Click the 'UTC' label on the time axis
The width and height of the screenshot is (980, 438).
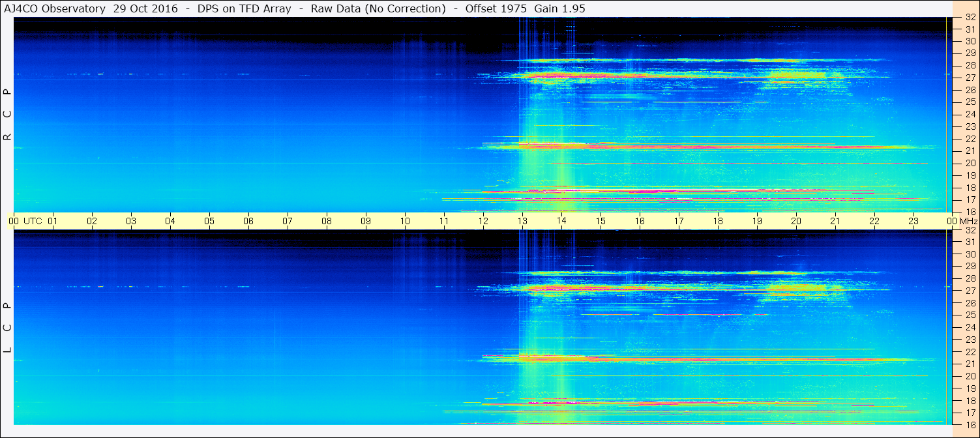pyautogui.click(x=33, y=221)
